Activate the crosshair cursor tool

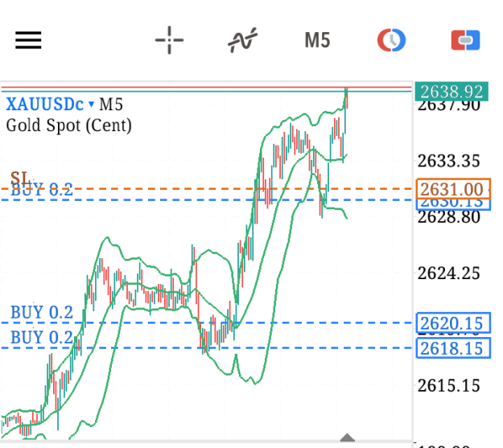click(169, 40)
